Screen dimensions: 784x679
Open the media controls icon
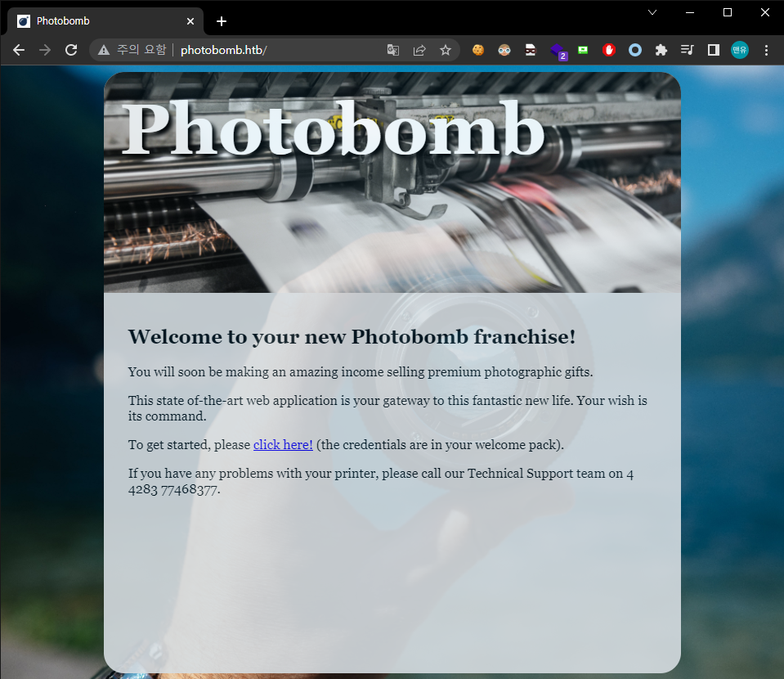click(687, 50)
